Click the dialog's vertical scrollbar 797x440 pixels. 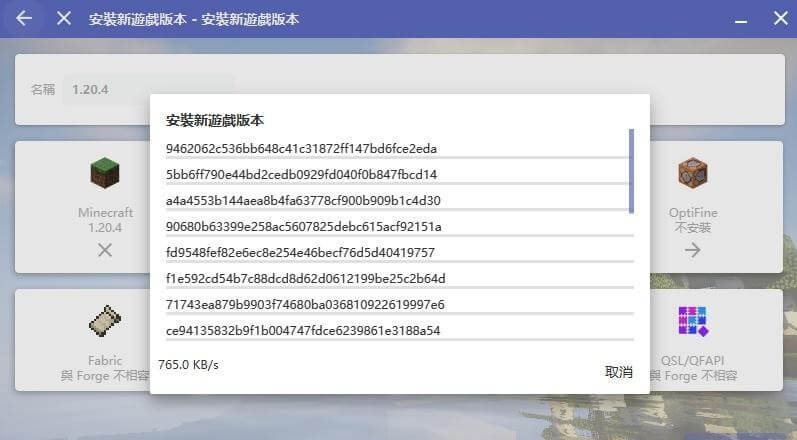[631, 171]
